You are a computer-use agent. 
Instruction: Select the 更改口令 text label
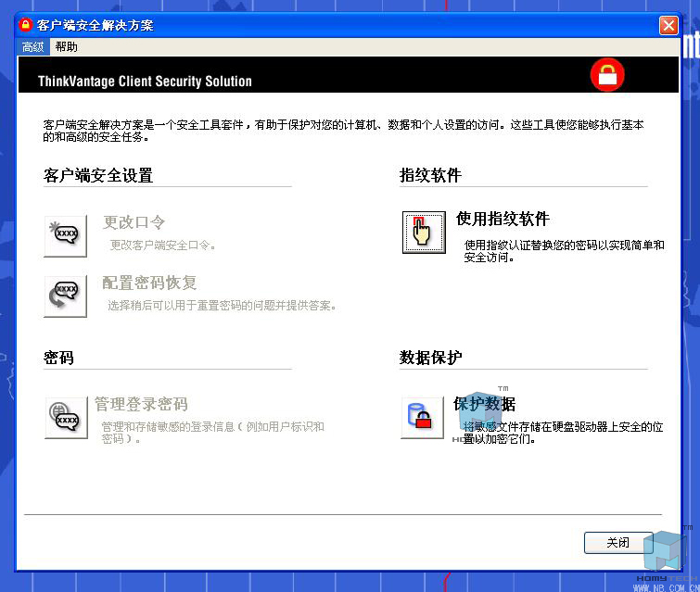pyautogui.click(x=134, y=222)
